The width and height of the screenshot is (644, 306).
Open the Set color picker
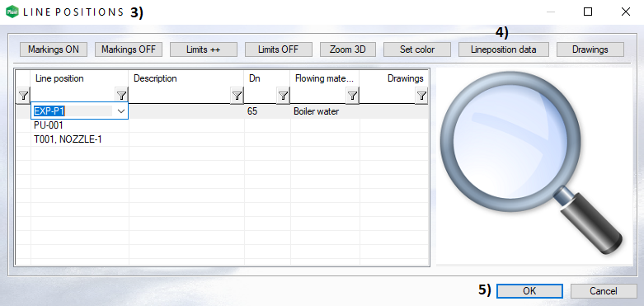coord(417,49)
